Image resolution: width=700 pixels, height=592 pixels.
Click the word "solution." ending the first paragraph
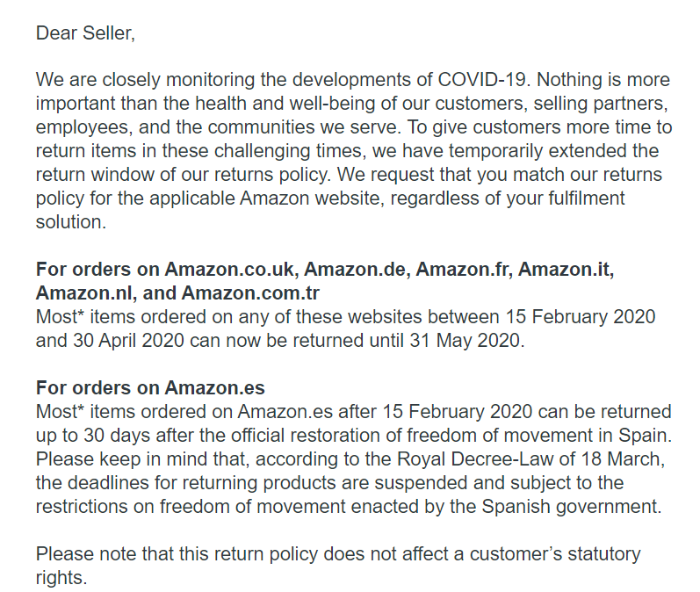(x=69, y=221)
